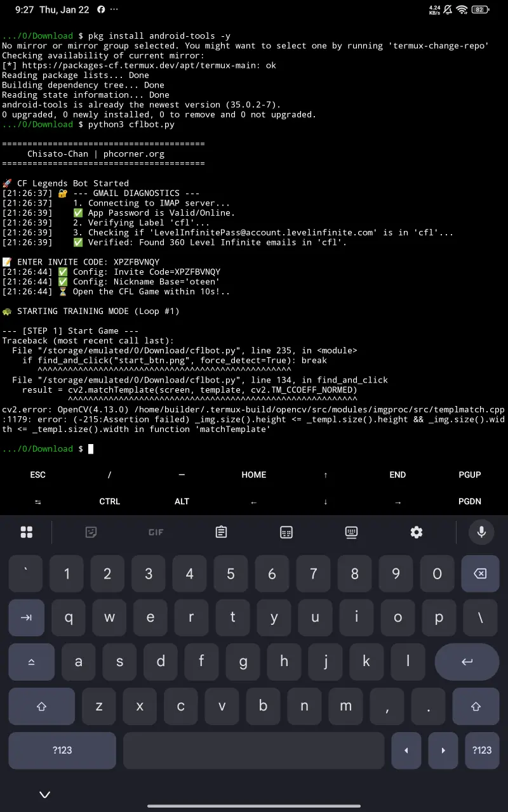Tap the ESC extra key
The height and width of the screenshot is (812, 508).
click(x=38, y=475)
